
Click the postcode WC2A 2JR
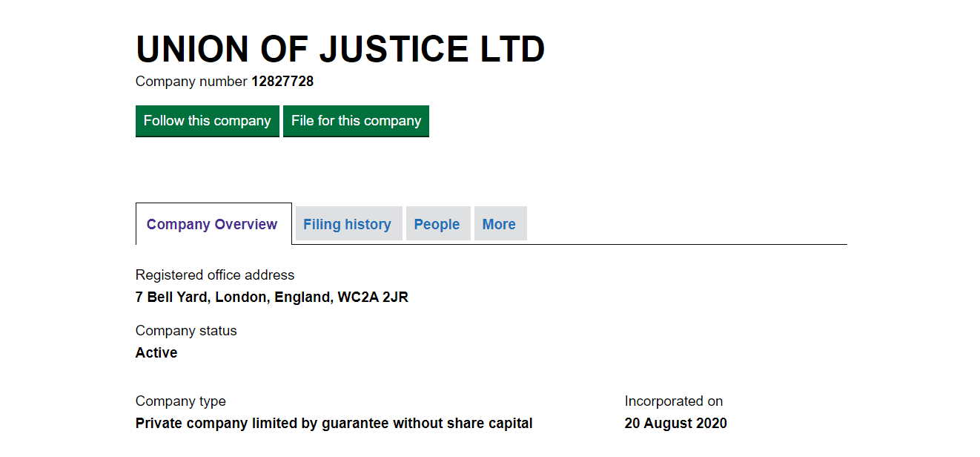(373, 297)
